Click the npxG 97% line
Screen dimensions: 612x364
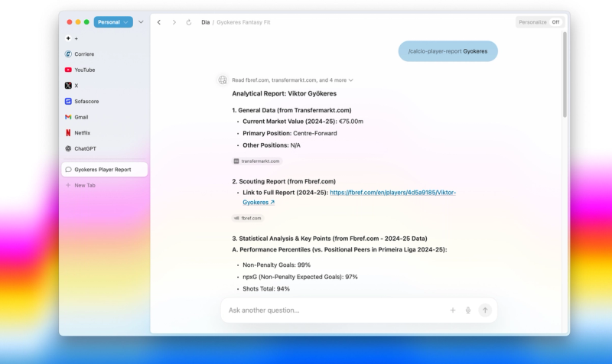coord(300,277)
